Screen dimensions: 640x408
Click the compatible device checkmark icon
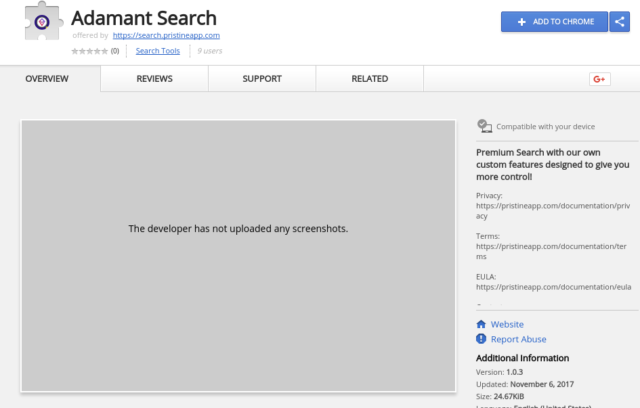tap(484, 126)
